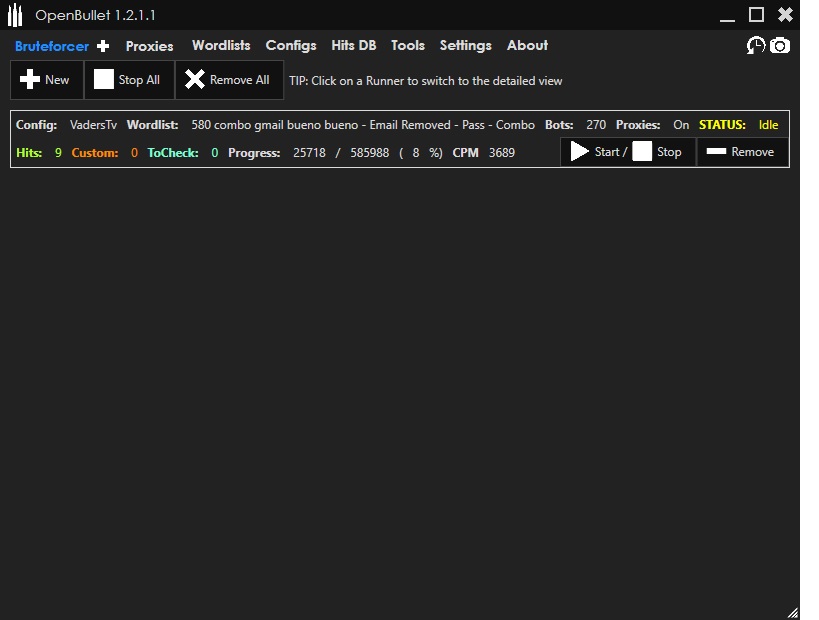Click the Hits count 9
This screenshot has width=819, height=620.
click(x=58, y=153)
